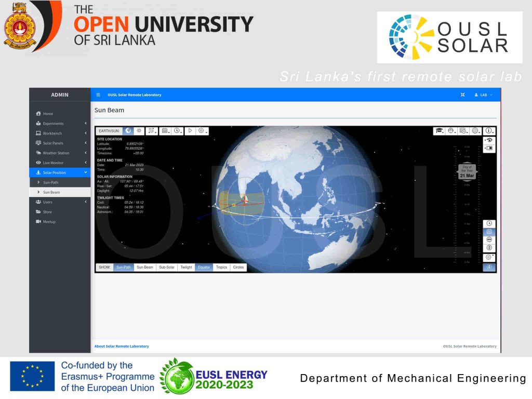Open the map location dropdown tool
The image size is (532, 399).
pos(152,130)
